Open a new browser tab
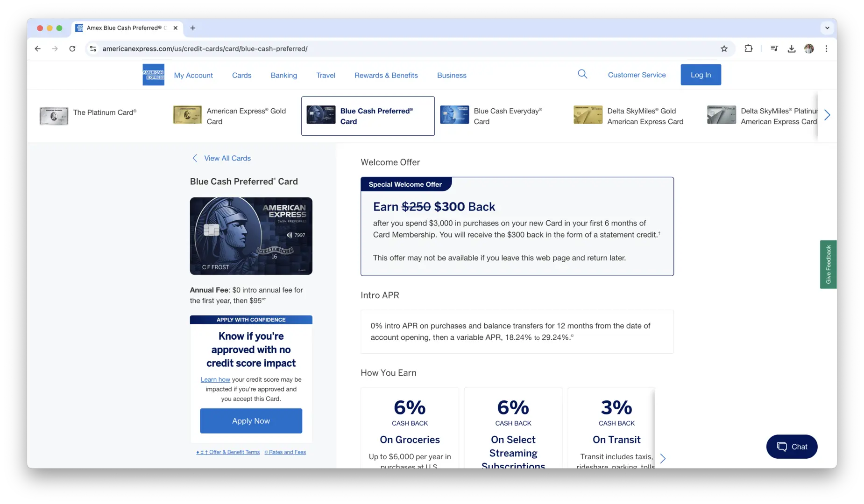This screenshot has width=864, height=504. click(193, 28)
